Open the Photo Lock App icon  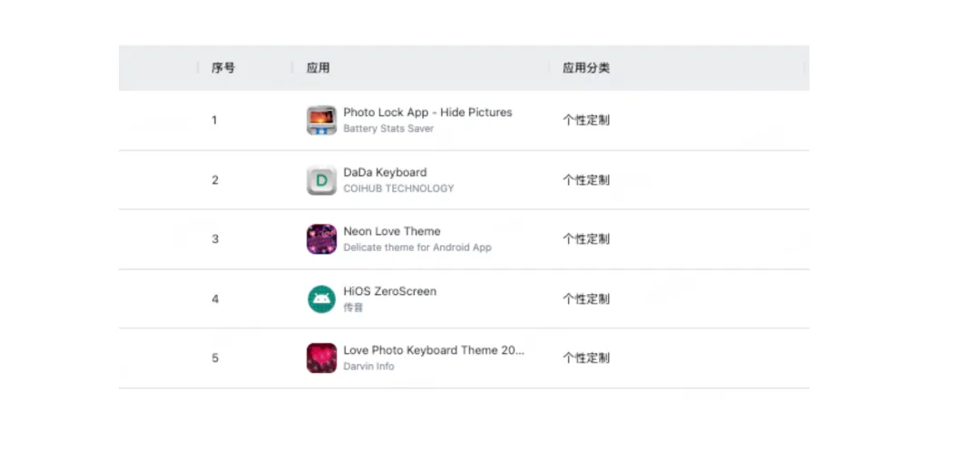[321, 120]
